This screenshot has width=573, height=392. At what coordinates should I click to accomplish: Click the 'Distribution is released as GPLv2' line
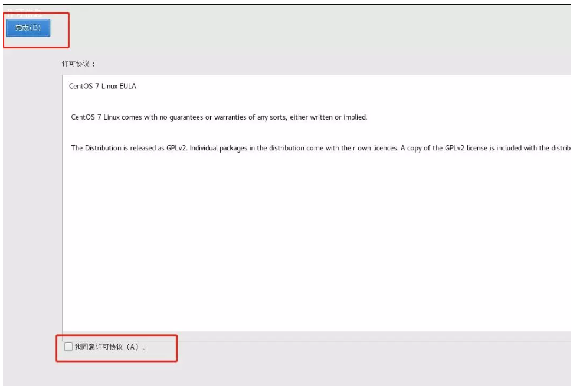coord(129,148)
